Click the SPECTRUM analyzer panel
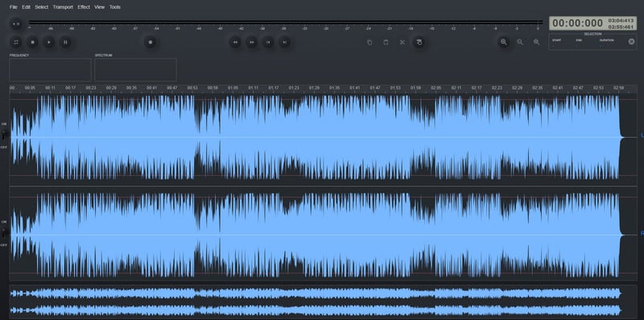 [135, 69]
